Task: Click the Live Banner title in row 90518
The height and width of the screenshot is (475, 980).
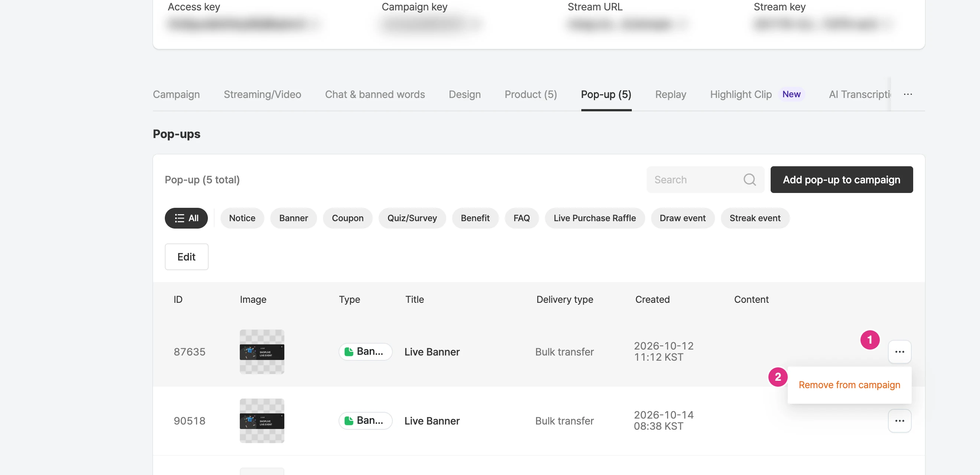Action: pos(432,420)
